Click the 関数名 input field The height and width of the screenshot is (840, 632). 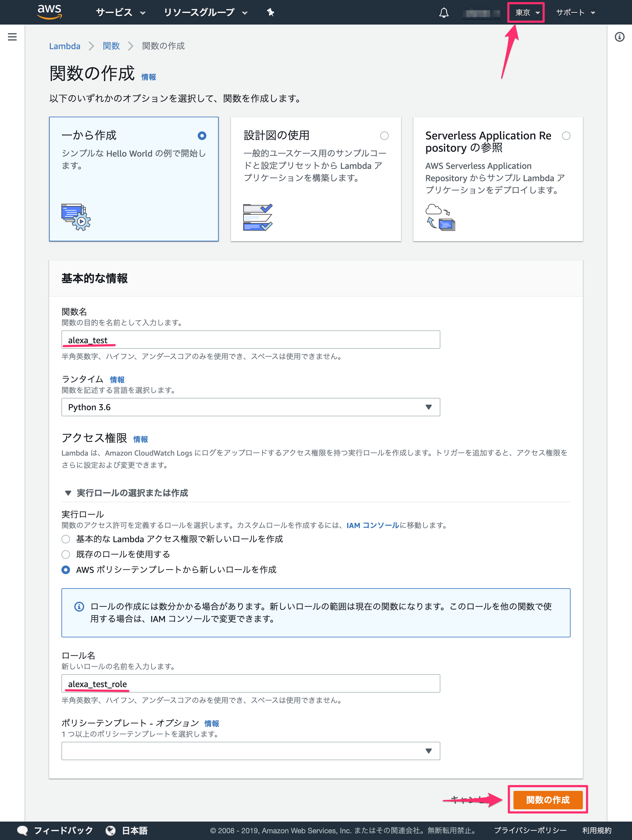(251, 340)
